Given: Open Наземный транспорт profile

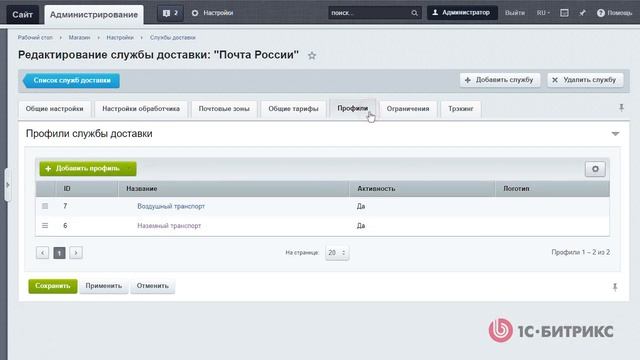Looking at the screenshot, I should (169, 226).
